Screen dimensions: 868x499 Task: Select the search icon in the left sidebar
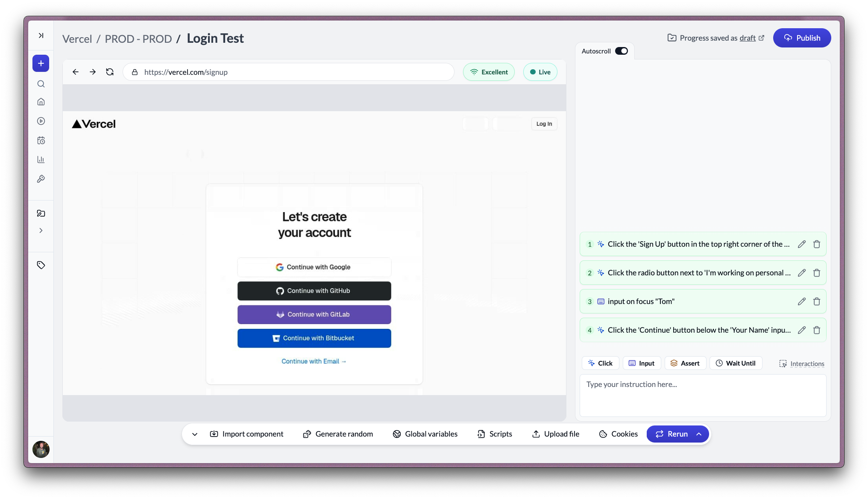pyautogui.click(x=41, y=84)
